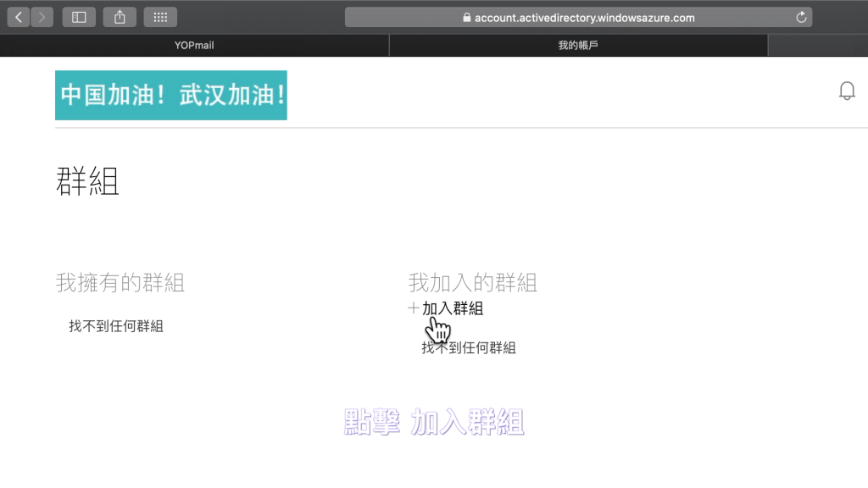Go back with Safari back arrow
Image resolution: width=868 pixels, height=488 pixels.
point(19,17)
